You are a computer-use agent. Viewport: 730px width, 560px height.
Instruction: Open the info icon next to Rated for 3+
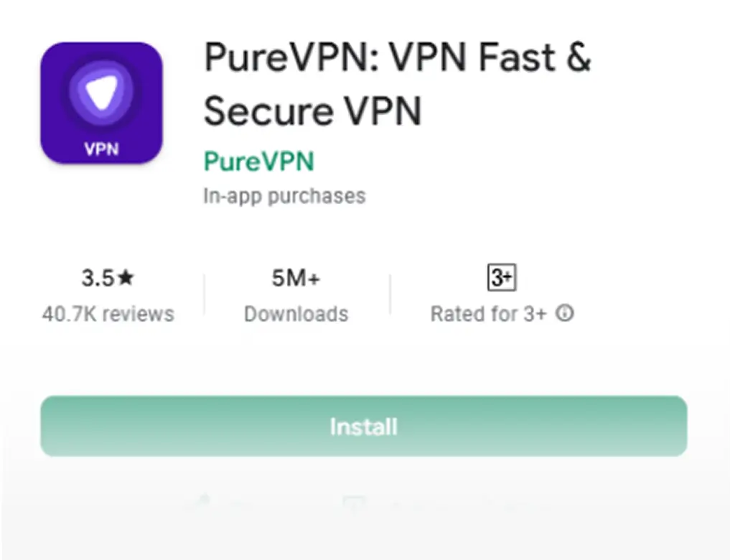pyautogui.click(x=564, y=313)
